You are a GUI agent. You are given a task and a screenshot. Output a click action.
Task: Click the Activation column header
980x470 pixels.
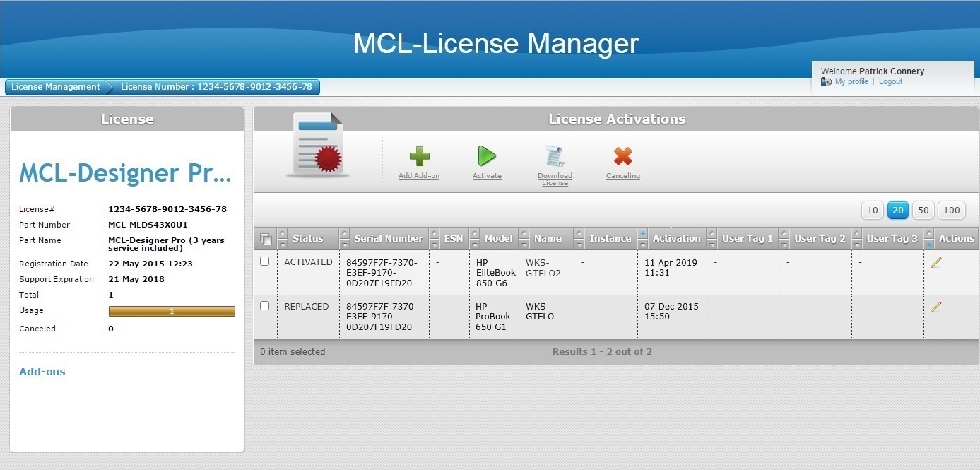point(676,239)
